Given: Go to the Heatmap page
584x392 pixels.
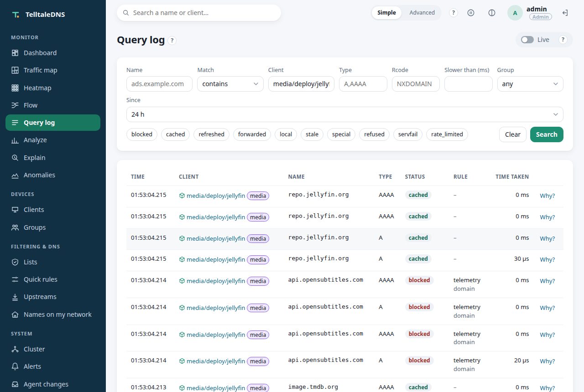Looking at the screenshot, I should [53, 88].
